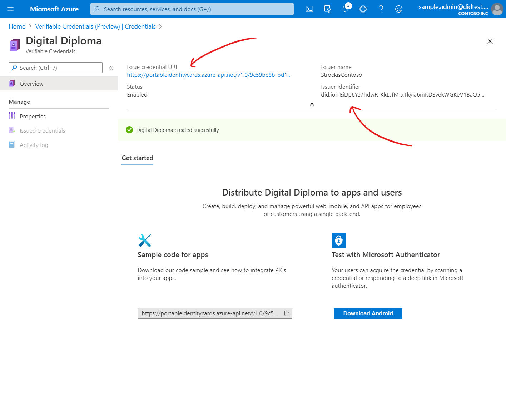Open the Azure portal hamburger menu
506x420 pixels.
(x=10, y=9)
